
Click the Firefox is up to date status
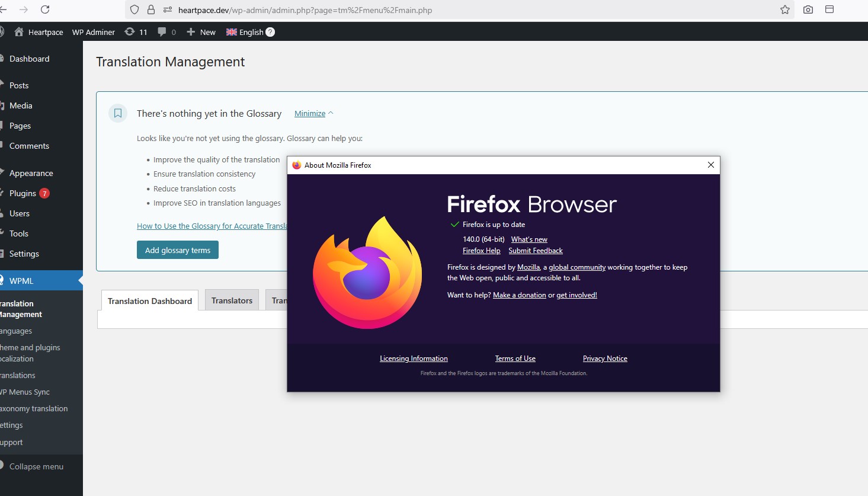tap(494, 225)
